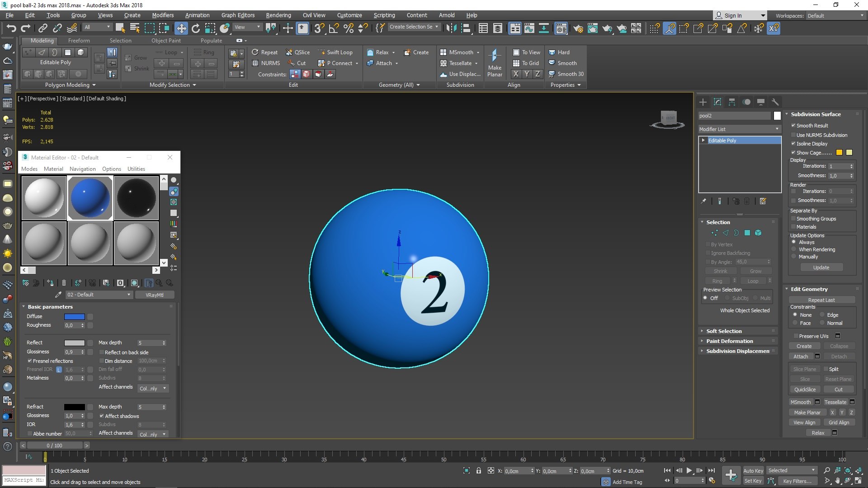The width and height of the screenshot is (868, 488).
Task: Open the Utilities wrench panel tab
Action: tap(775, 102)
